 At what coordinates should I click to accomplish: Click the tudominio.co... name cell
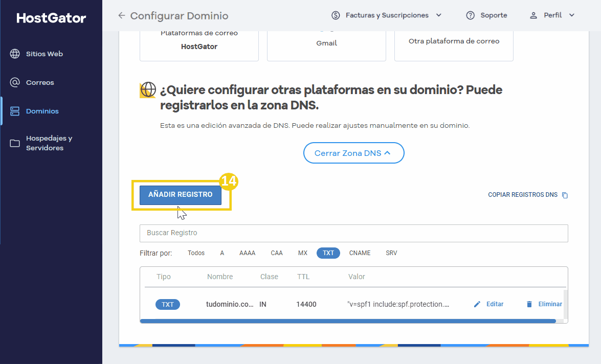(x=230, y=304)
